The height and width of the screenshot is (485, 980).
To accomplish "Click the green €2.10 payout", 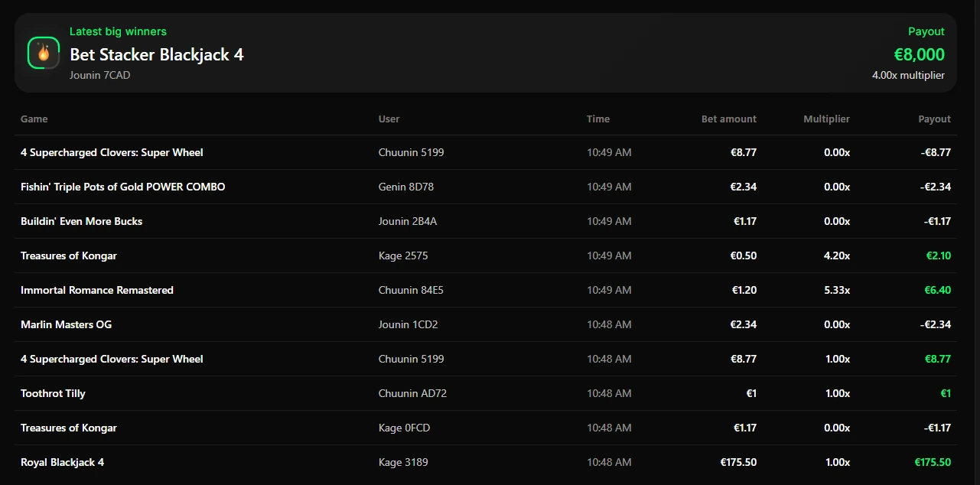I will coord(939,256).
